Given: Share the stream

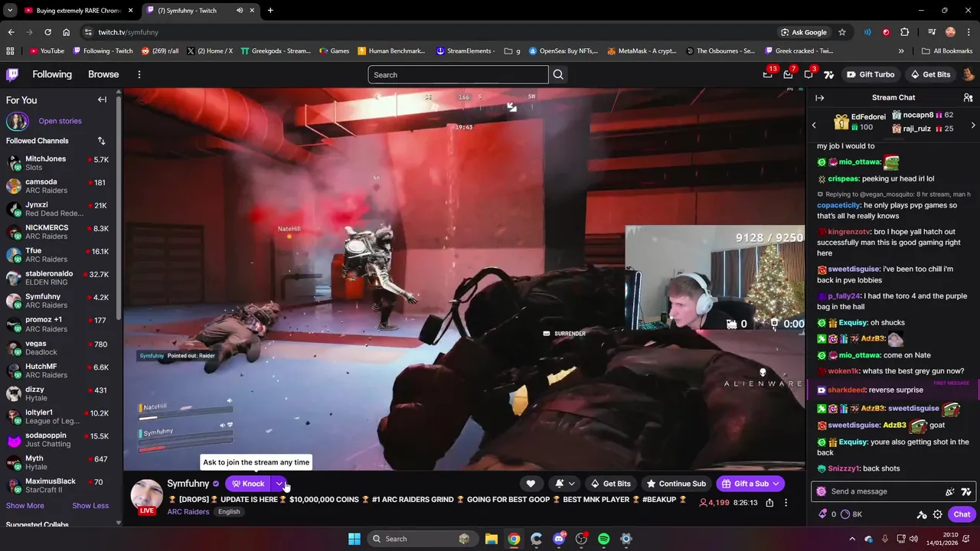Looking at the screenshot, I should point(769,503).
